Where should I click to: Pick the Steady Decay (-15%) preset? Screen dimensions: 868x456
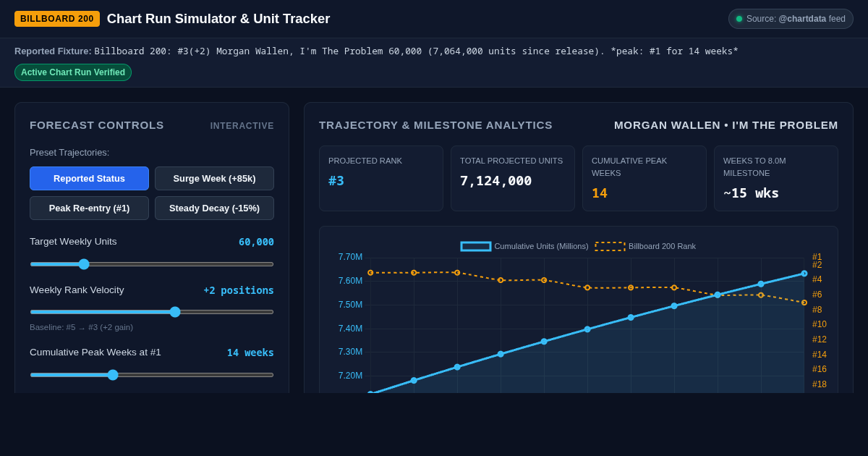coord(214,208)
